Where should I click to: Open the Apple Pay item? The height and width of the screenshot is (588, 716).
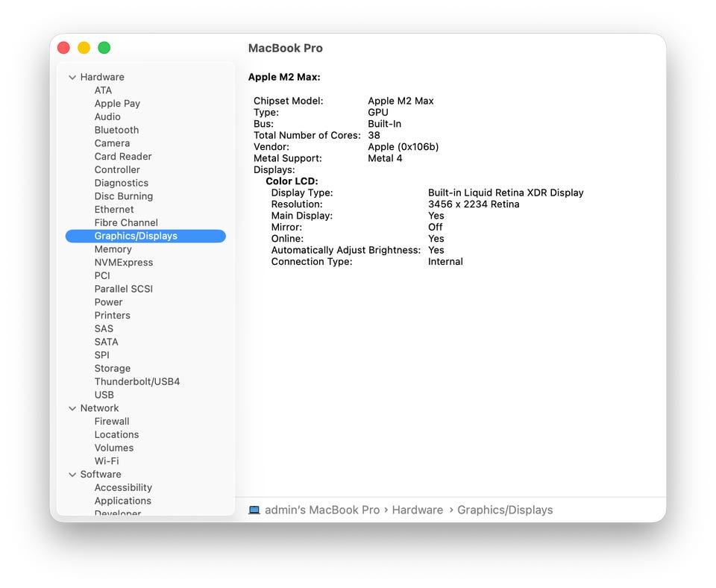117,104
